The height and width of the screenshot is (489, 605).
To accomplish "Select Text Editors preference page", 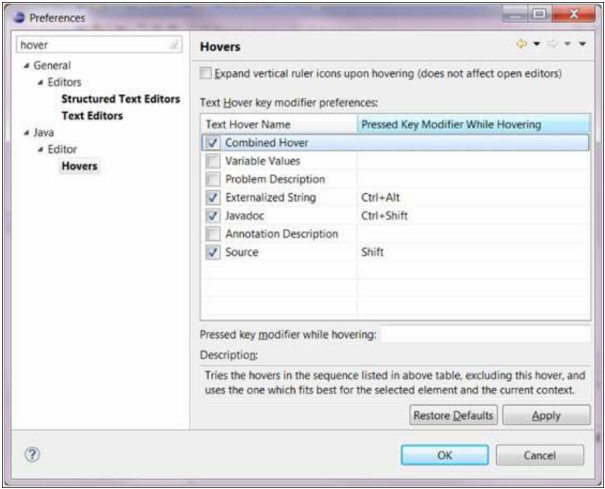I will pos(92,116).
